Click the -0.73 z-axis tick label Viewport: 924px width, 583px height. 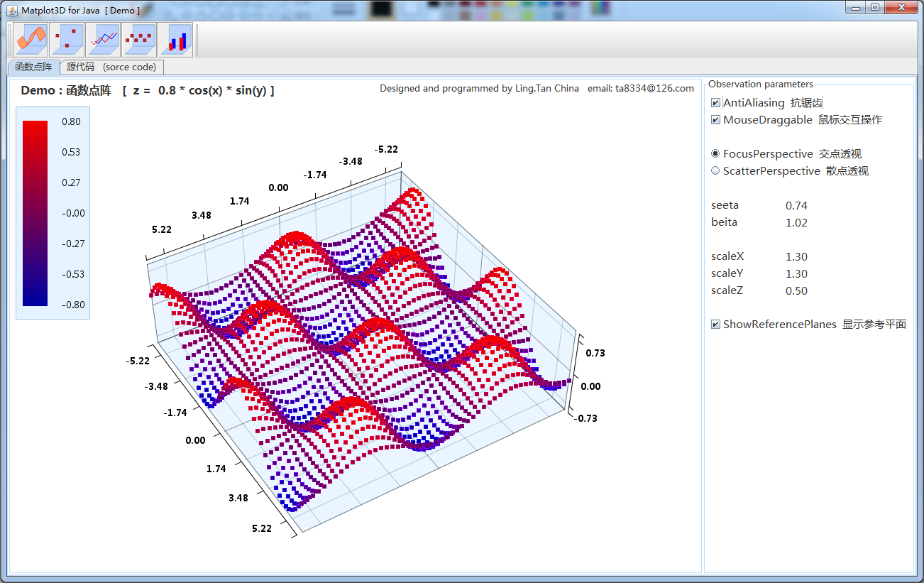click(586, 418)
